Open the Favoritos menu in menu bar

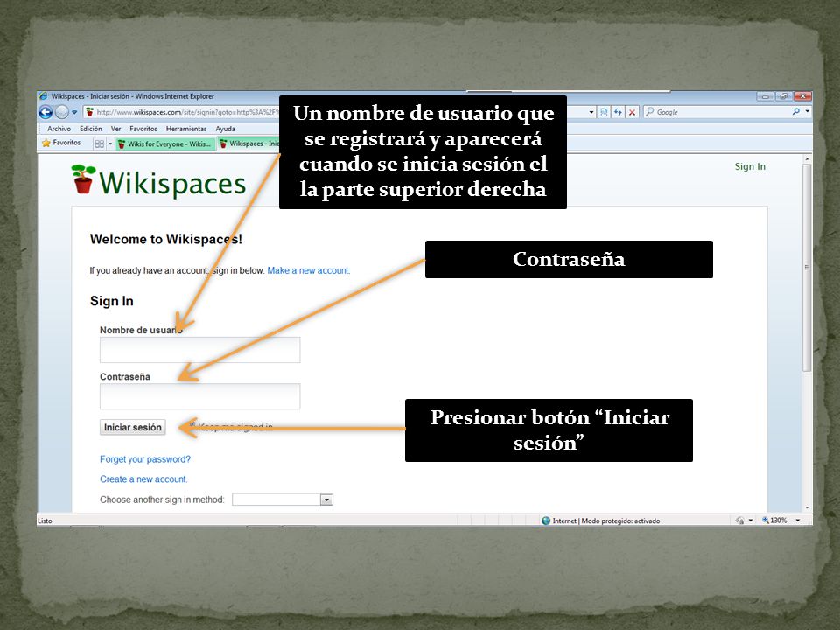click(143, 129)
